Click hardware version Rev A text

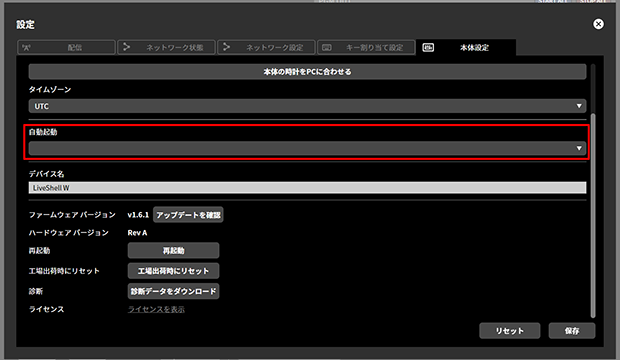pos(137,233)
